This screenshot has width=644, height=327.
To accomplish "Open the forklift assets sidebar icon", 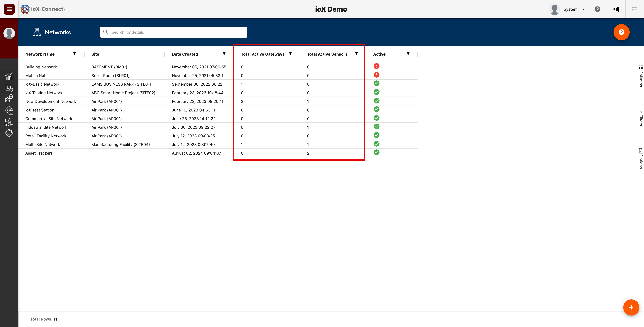I will click(x=9, y=122).
